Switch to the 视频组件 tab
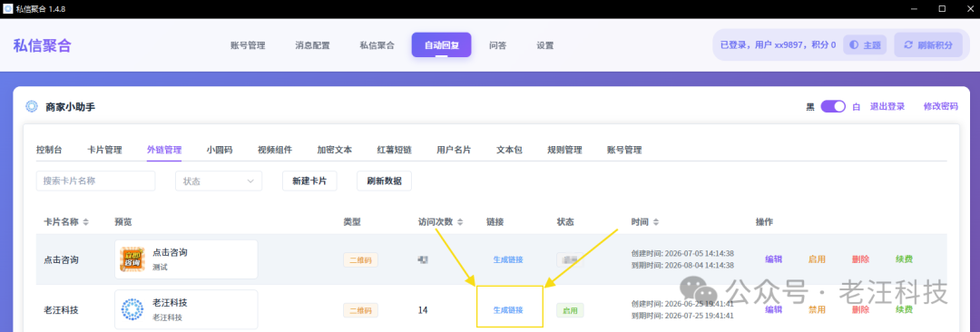980x332 pixels. coord(274,150)
